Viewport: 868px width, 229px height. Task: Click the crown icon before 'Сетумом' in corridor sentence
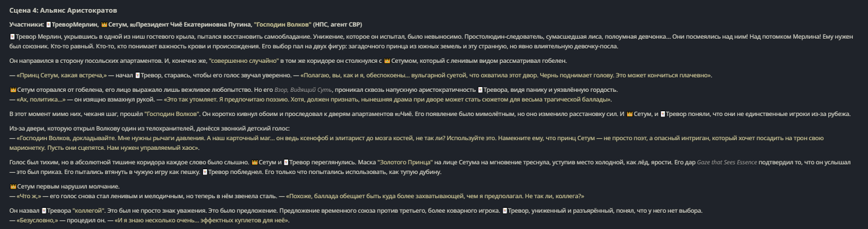coord(387,61)
